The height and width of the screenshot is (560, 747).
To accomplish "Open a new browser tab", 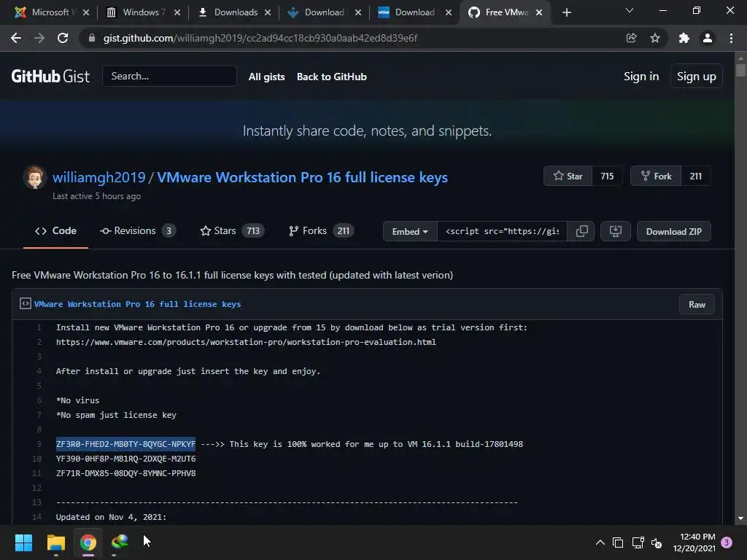I will tap(566, 13).
